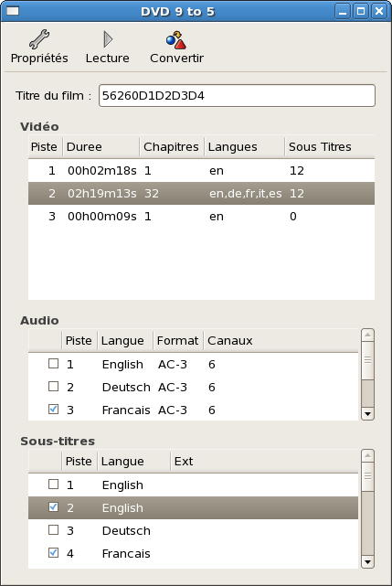
Task: Select video track 3 lasting 00h00m09s
Action: point(201,217)
